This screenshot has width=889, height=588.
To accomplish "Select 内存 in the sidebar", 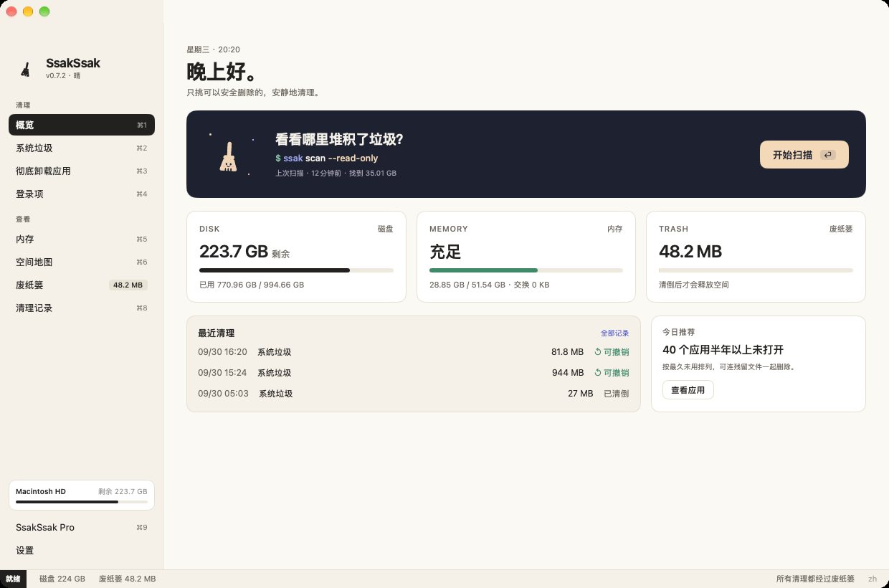I will coord(82,239).
